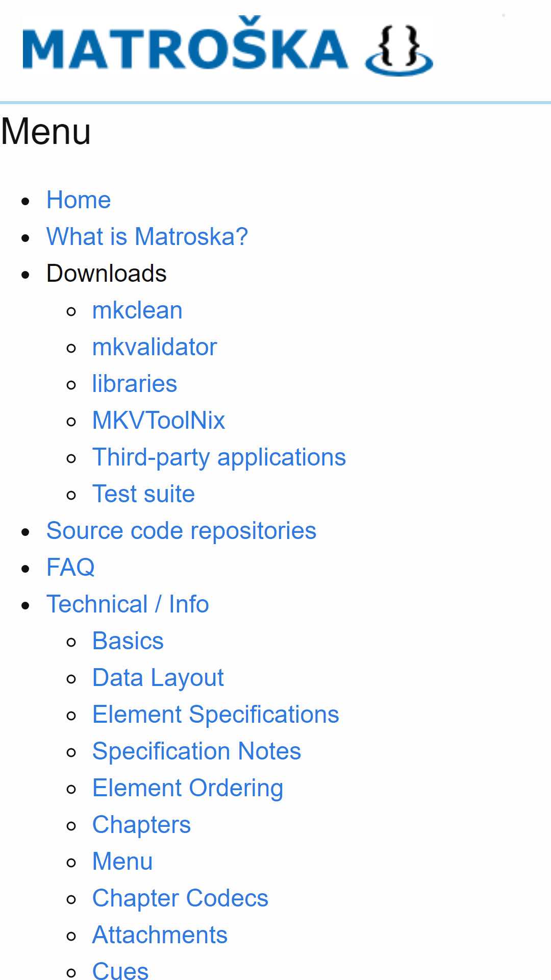Open the Element Ordering page
The width and height of the screenshot is (551, 980).
click(187, 788)
